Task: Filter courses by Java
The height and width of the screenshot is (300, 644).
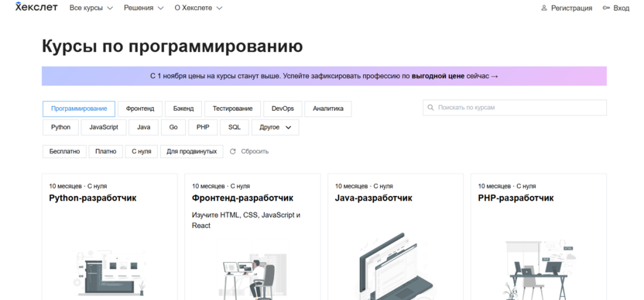Action: tap(144, 128)
